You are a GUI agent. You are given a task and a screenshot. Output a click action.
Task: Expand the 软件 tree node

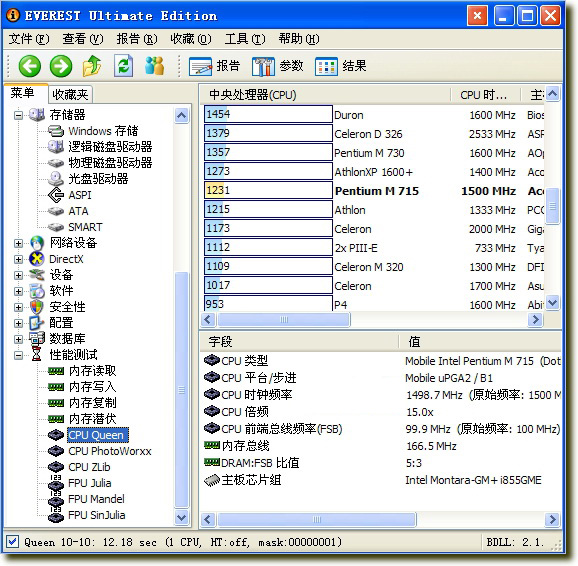click(18, 291)
